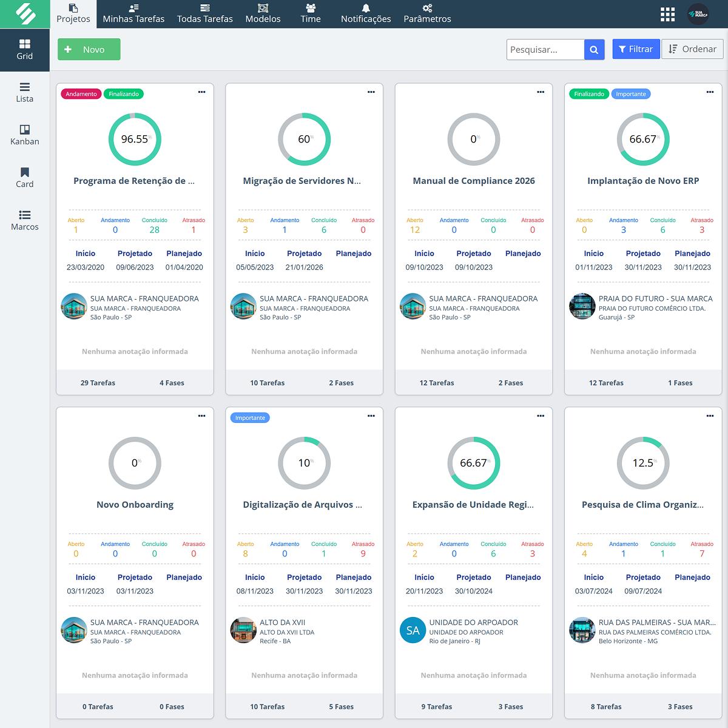
Task: Open Parâmetros settings tab
Action: pyautogui.click(x=427, y=13)
